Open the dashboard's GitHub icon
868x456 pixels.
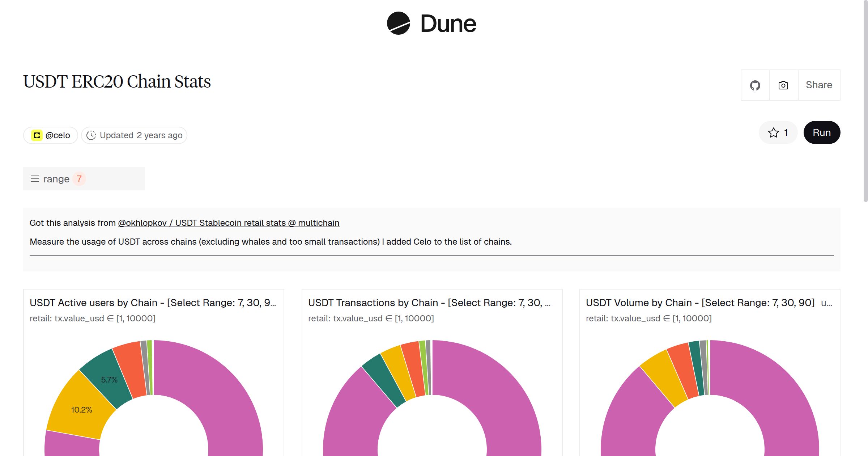tap(755, 85)
